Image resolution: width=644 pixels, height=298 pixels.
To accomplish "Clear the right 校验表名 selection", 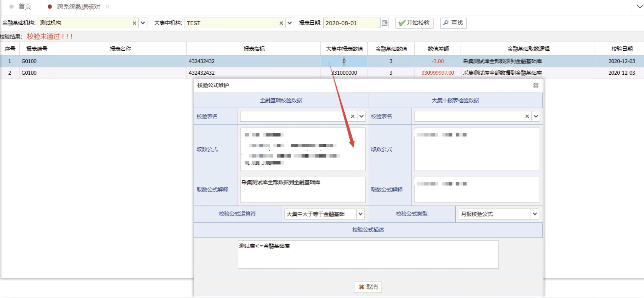I will 527,116.
